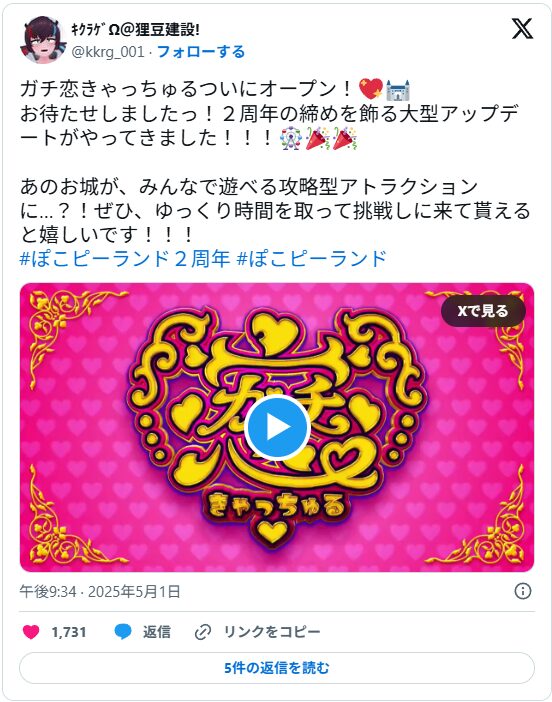This screenshot has height=702, width=552.
Task: Open the キクラゲΩ@狸豆建設! display name
Action: pyautogui.click(x=136, y=30)
